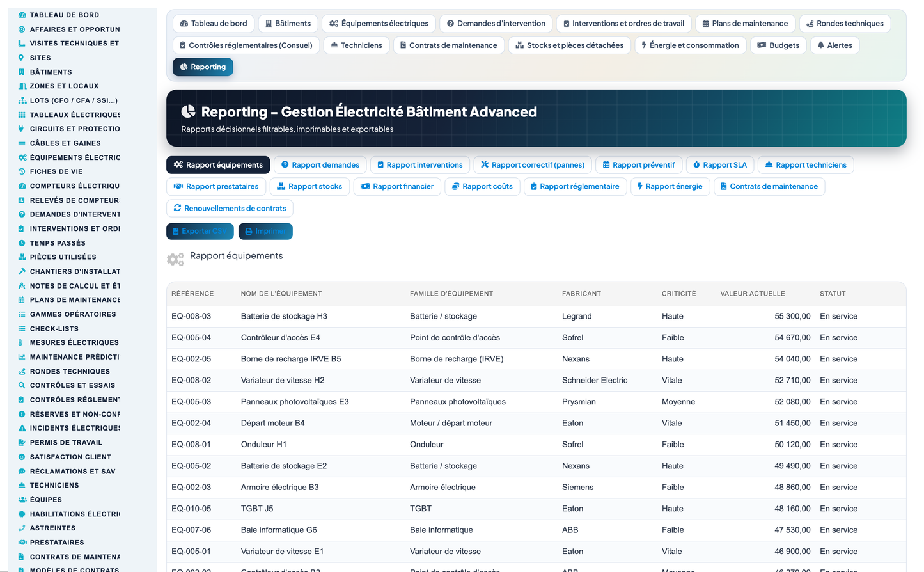This screenshot has height=572, width=924.
Task: Open the Rapport demandes tab
Action: pos(320,165)
